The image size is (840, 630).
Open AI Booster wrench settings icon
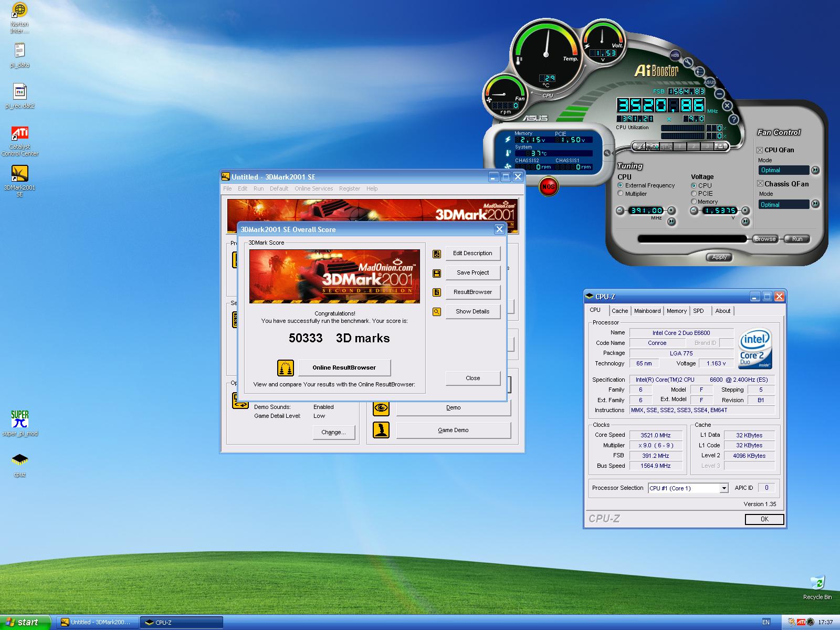688,62
